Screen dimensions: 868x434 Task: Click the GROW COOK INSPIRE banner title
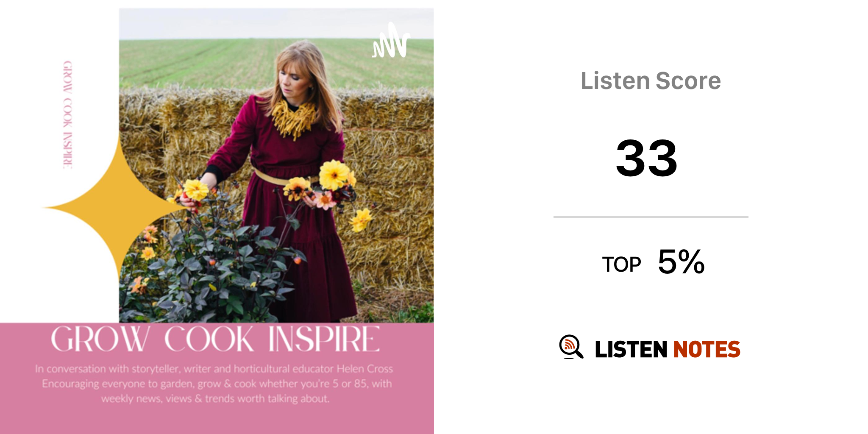[x=215, y=339]
